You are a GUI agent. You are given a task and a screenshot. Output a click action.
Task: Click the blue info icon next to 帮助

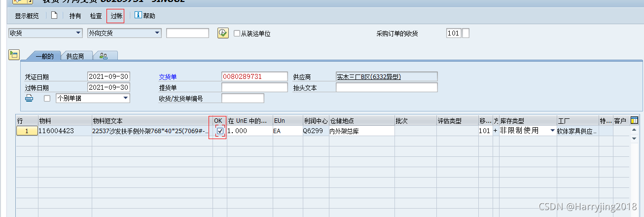138,15
